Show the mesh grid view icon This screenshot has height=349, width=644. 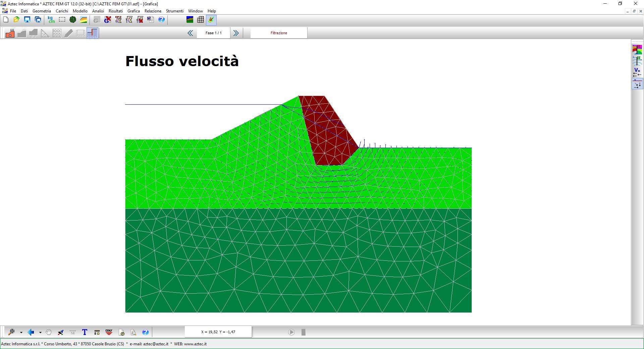(x=200, y=20)
